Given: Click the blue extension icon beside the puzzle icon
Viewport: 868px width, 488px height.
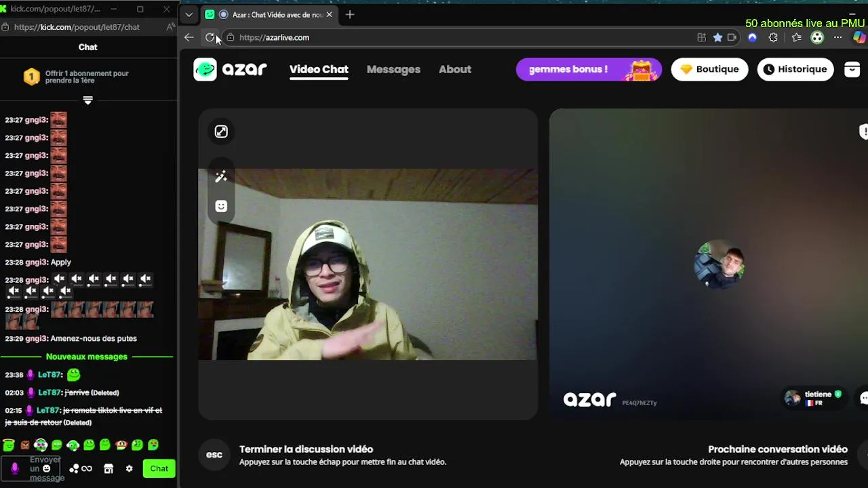Looking at the screenshot, I should [752, 37].
